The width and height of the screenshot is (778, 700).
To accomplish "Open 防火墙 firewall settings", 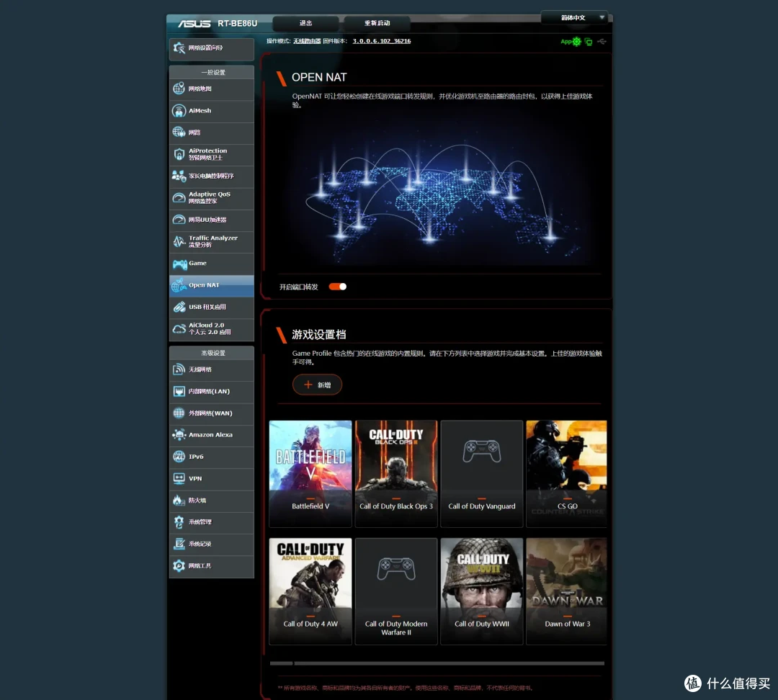I will (211, 501).
